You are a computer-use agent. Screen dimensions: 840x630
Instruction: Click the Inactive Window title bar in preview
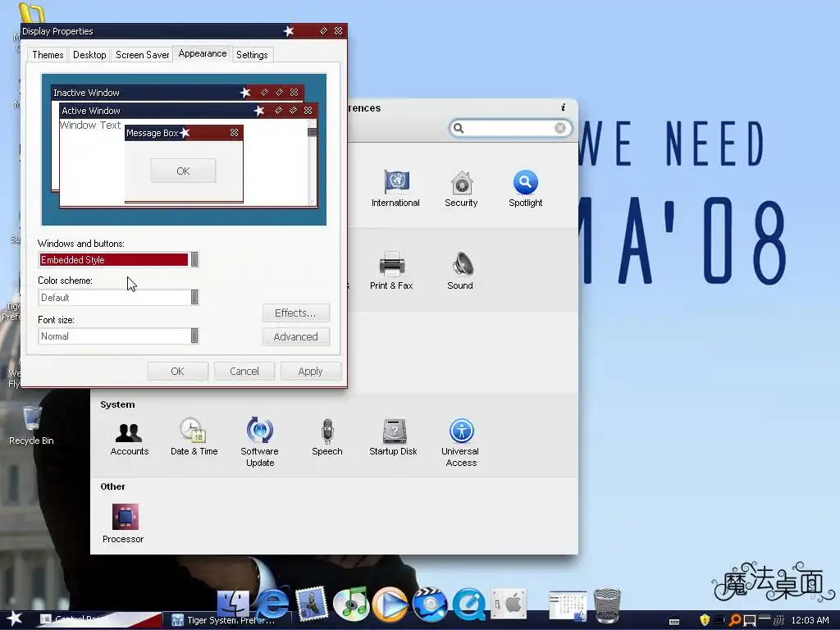pyautogui.click(x=177, y=93)
